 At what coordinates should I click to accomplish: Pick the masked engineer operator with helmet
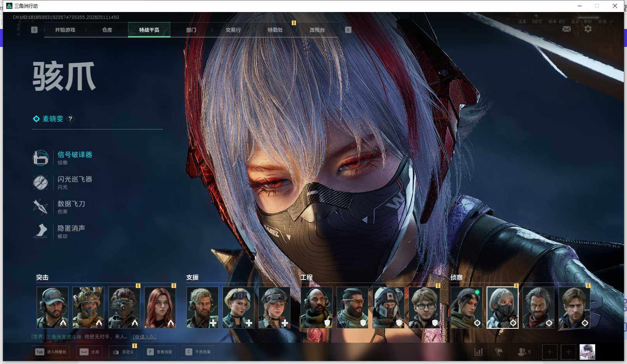coord(388,307)
